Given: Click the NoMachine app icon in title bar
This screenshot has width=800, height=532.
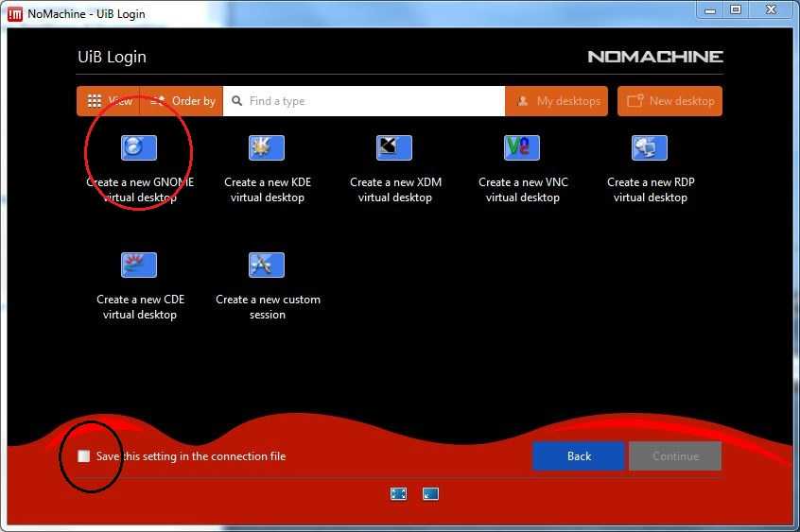Looking at the screenshot, I should point(15,14).
